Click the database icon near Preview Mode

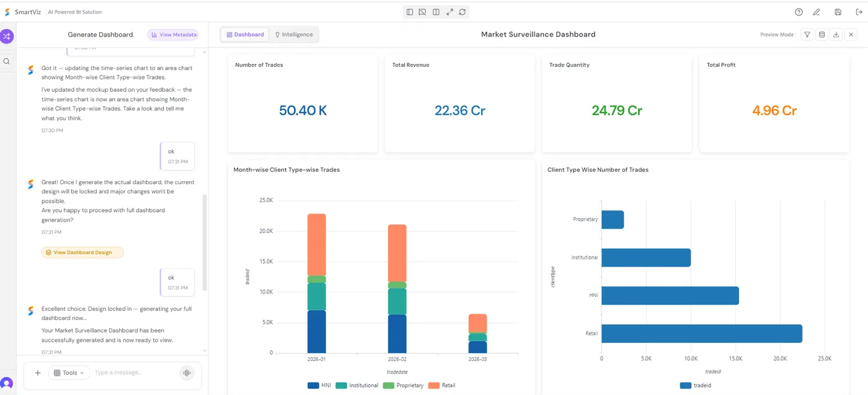(x=822, y=35)
